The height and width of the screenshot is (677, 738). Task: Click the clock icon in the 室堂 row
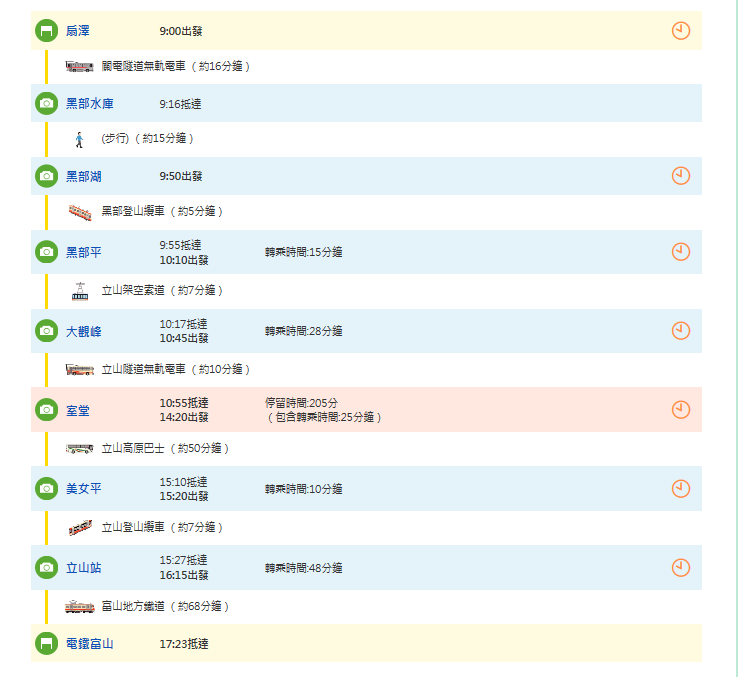point(681,409)
